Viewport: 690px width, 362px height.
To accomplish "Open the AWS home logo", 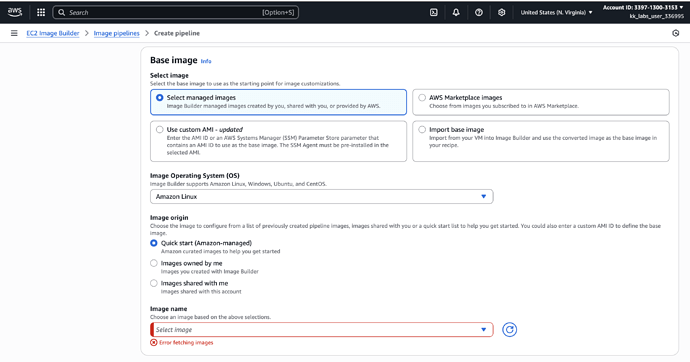I will (x=15, y=12).
